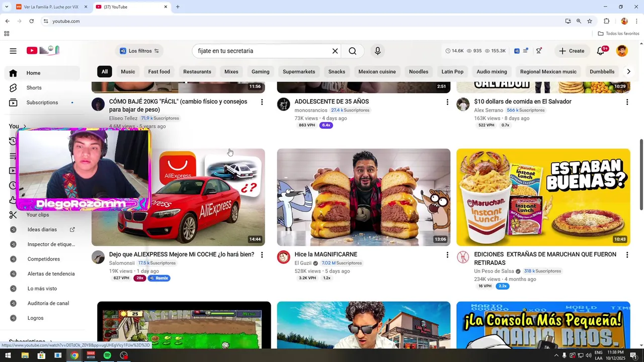Open options for CÓMO BAJÉ 20KG video
This screenshot has width=644, height=362.
tap(262, 102)
